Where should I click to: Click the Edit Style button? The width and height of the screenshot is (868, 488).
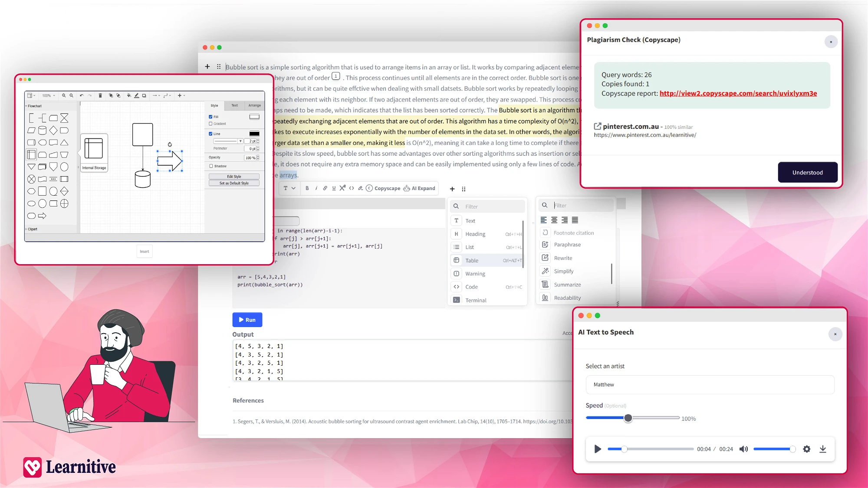234,177
